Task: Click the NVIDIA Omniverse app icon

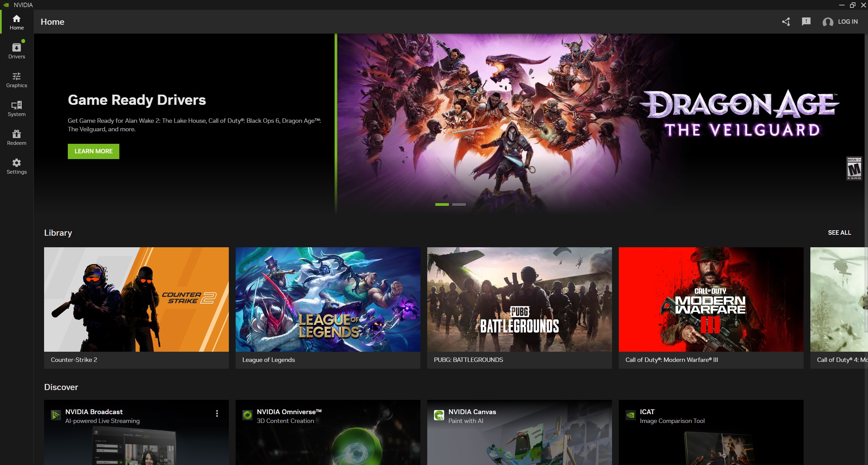Action: click(x=248, y=415)
